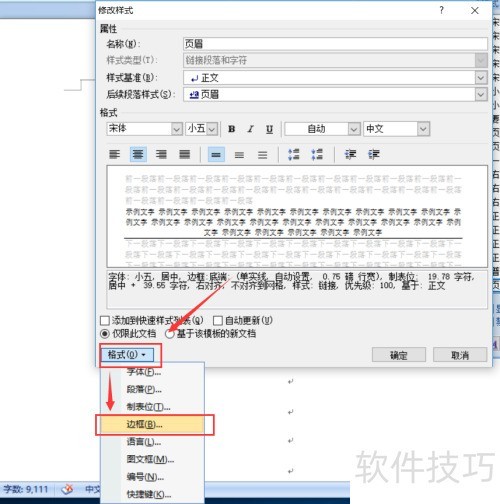Toggle Bold formatting button
The width and height of the screenshot is (500, 504).
[x=232, y=129]
